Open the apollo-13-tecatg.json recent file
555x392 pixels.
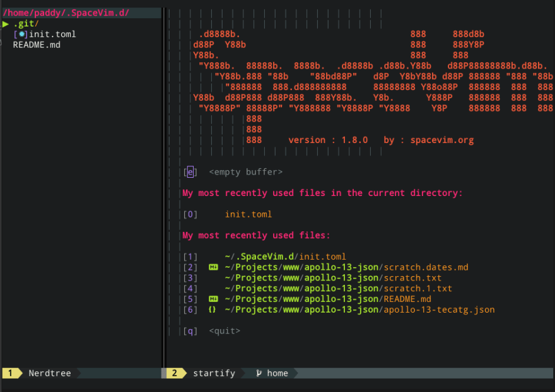(x=360, y=310)
